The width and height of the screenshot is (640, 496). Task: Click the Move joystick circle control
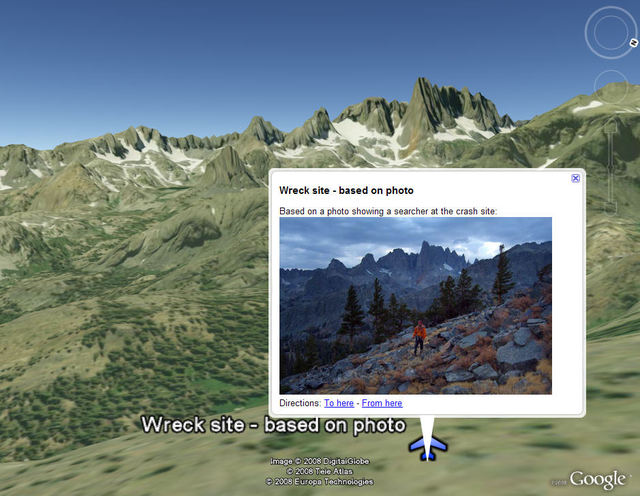611,87
